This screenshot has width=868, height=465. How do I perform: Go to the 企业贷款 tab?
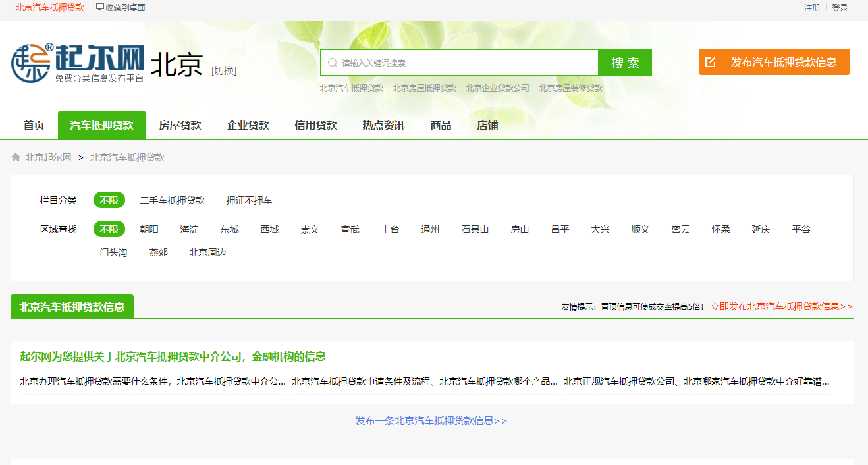tap(248, 125)
